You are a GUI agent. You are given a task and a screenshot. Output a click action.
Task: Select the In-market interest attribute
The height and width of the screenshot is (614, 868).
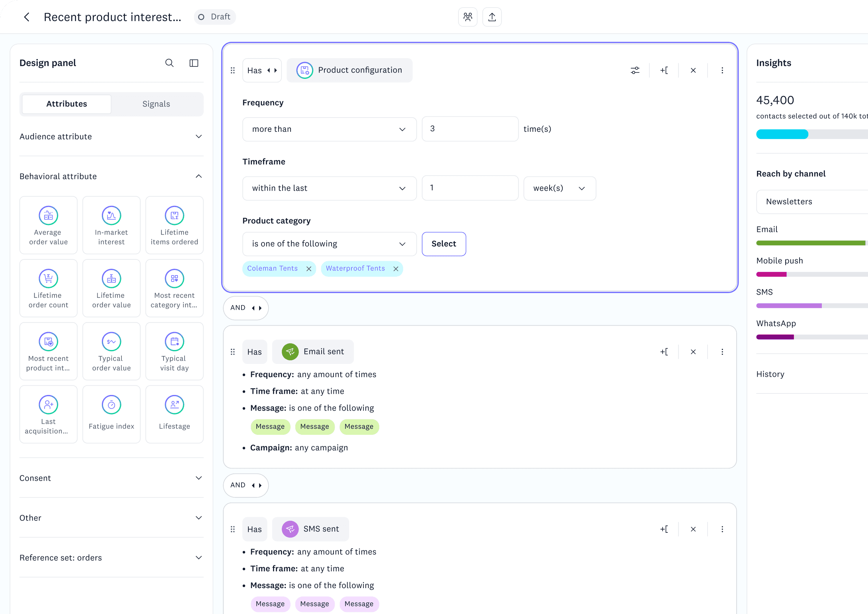(x=111, y=225)
